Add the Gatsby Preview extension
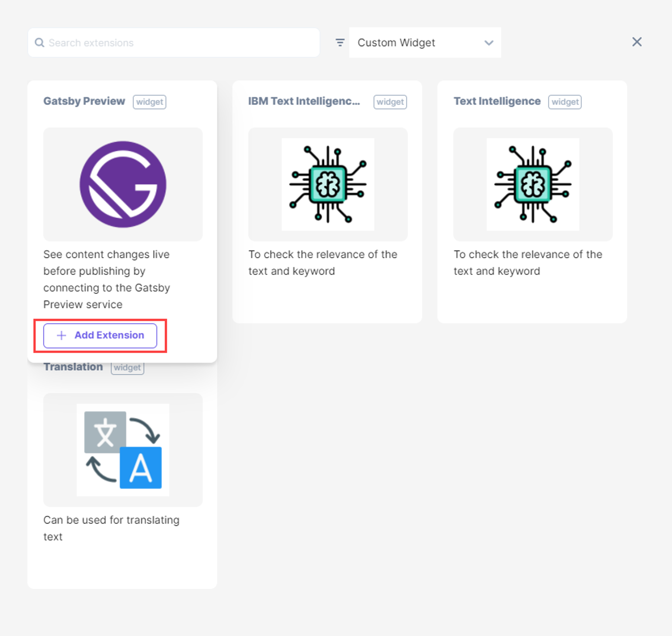672x636 pixels. 100,336
